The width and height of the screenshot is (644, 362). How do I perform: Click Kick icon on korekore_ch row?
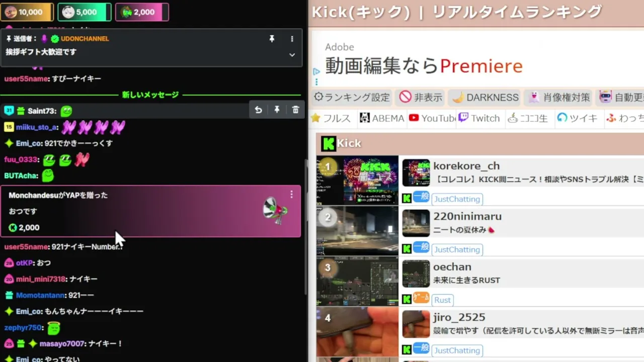click(x=407, y=199)
